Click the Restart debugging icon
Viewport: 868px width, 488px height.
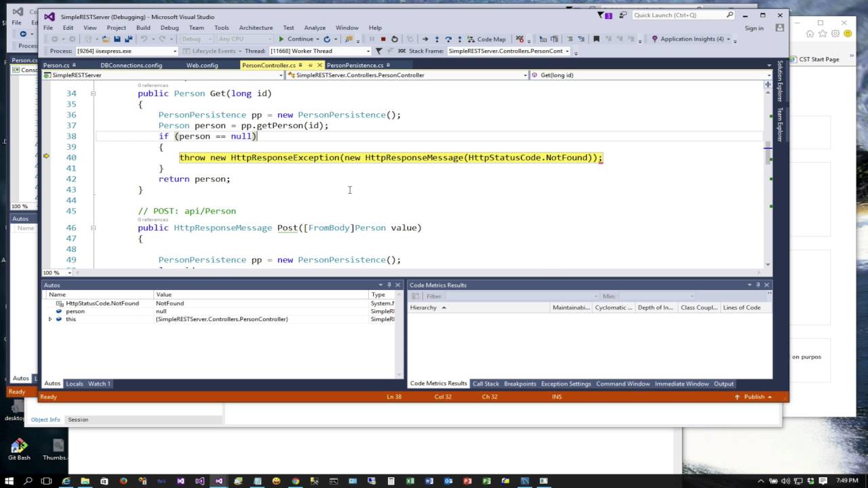[x=395, y=39]
